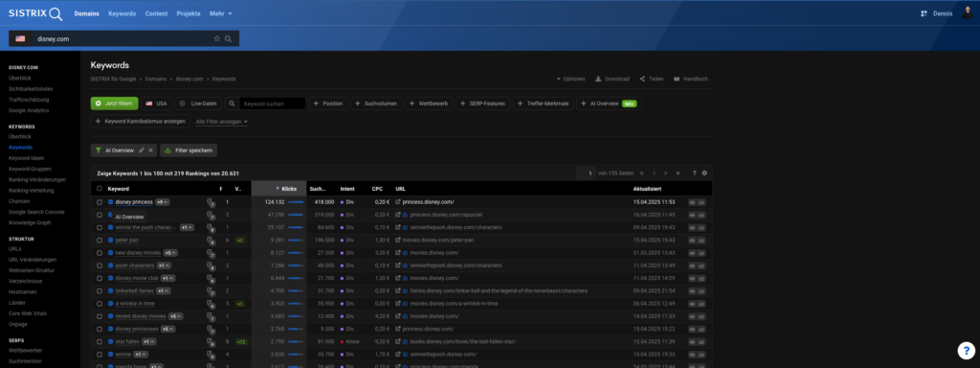Image resolution: width=980 pixels, height=368 pixels.
Task: Open the table settings gear icon
Action: coord(704,172)
